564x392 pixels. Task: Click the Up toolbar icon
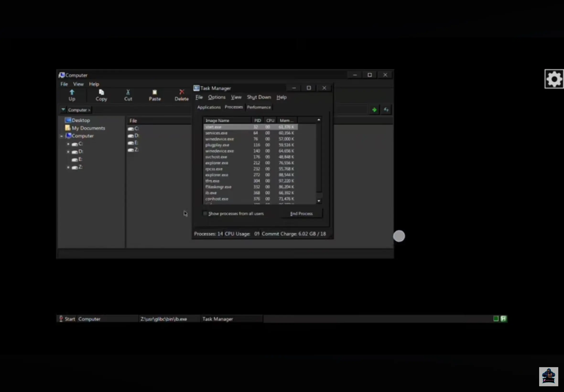click(x=72, y=92)
